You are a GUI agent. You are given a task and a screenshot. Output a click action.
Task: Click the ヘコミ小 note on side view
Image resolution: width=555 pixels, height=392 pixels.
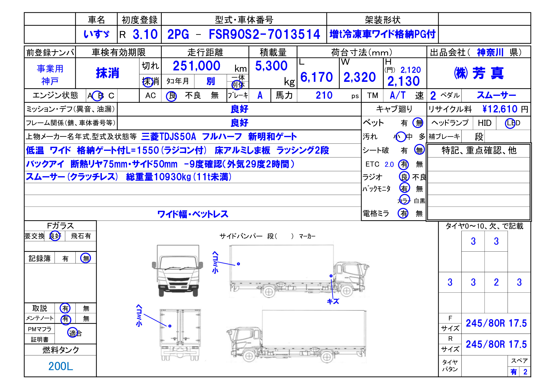click(215, 262)
